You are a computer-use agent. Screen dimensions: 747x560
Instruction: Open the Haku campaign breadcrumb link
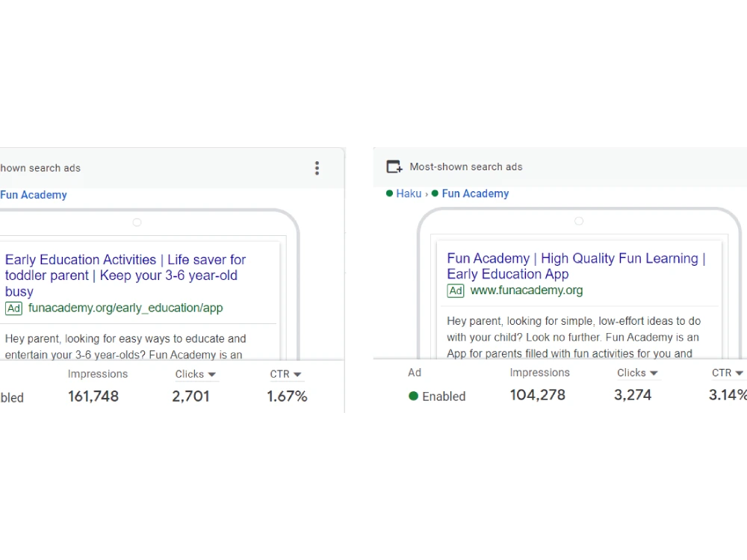tap(409, 193)
